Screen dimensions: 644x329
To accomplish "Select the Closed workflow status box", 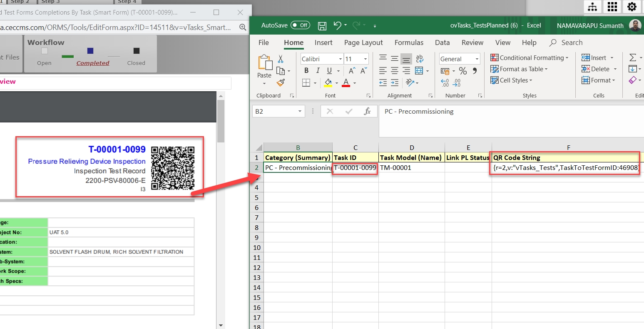I will (x=136, y=51).
